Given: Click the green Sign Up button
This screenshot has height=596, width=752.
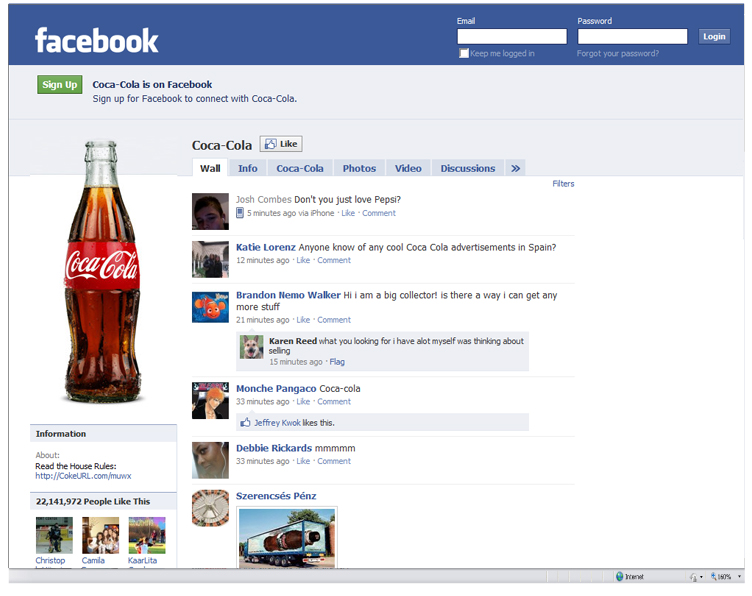Looking at the screenshot, I should pyautogui.click(x=60, y=84).
